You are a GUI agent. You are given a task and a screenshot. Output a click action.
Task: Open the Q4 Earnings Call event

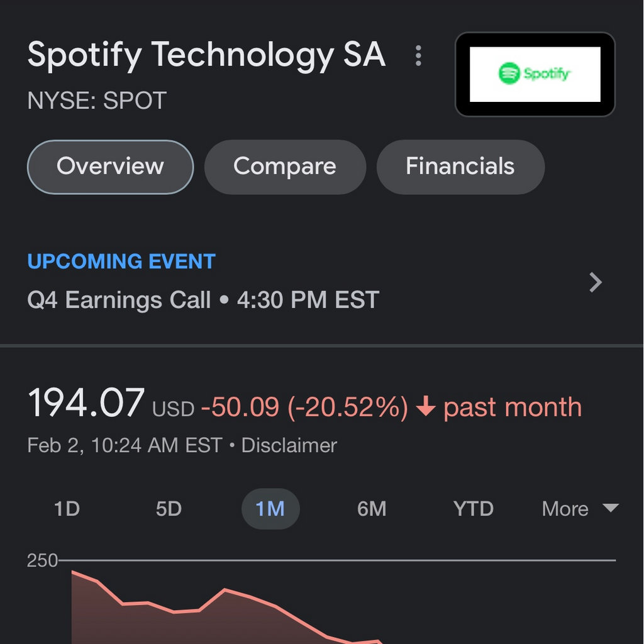203,300
